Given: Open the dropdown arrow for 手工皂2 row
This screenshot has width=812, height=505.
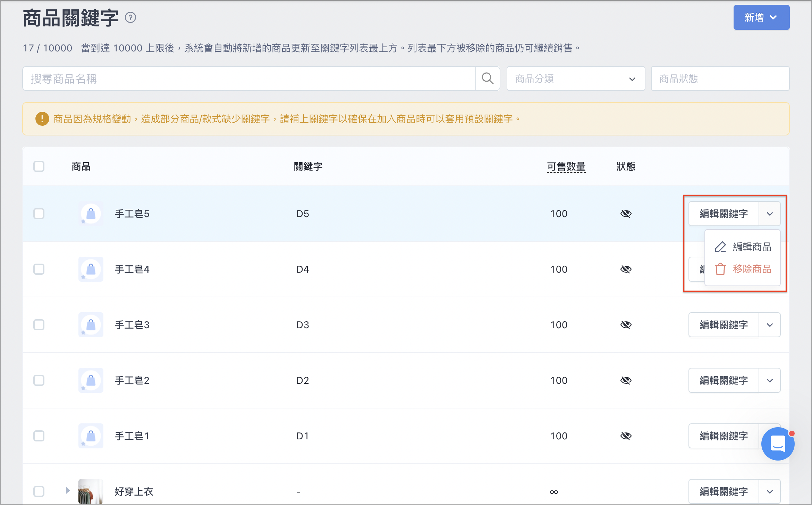Looking at the screenshot, I should 770,380.
